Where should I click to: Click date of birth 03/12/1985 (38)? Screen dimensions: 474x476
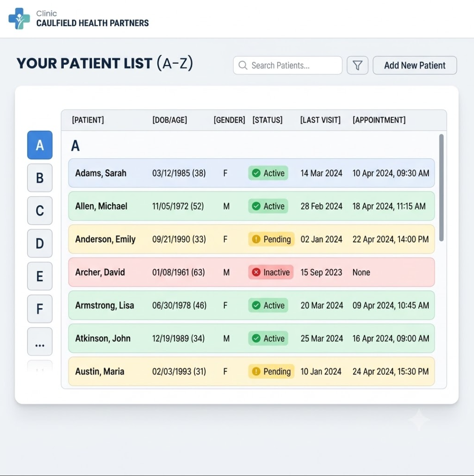pyautogui.click(x=179, y=173)
